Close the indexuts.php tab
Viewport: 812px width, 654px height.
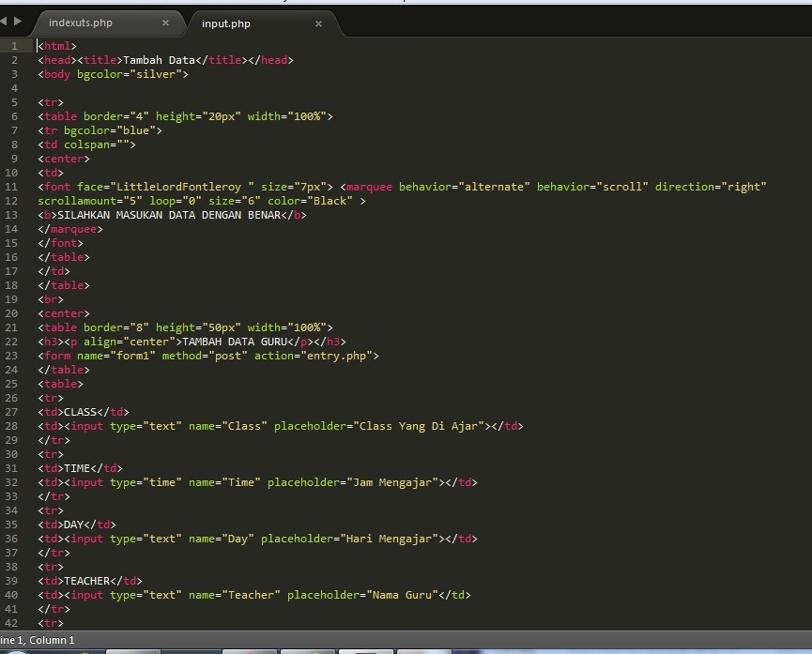pyautogui.click(x=166, y=23)
